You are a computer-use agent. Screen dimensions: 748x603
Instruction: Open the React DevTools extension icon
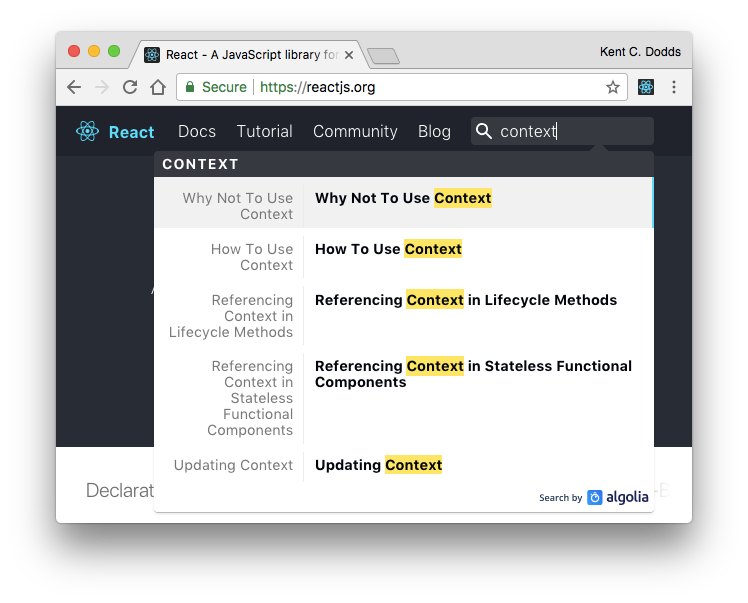(x=646, y=87)
